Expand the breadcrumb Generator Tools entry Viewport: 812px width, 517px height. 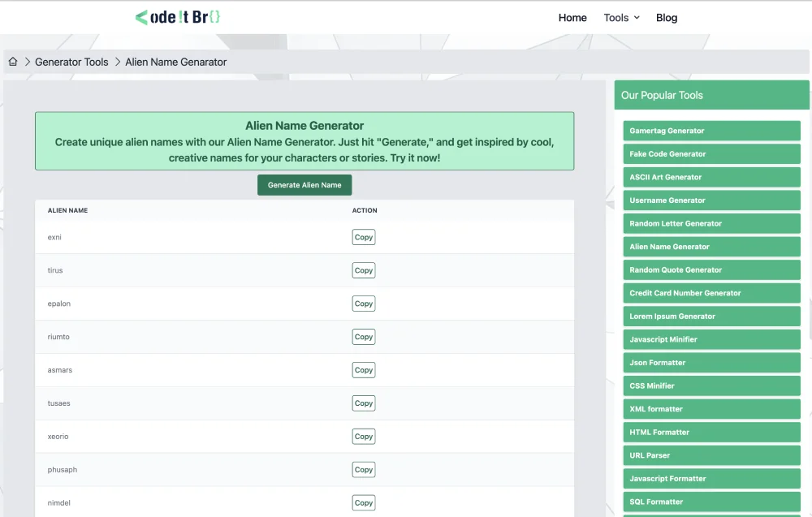(71, 62)
